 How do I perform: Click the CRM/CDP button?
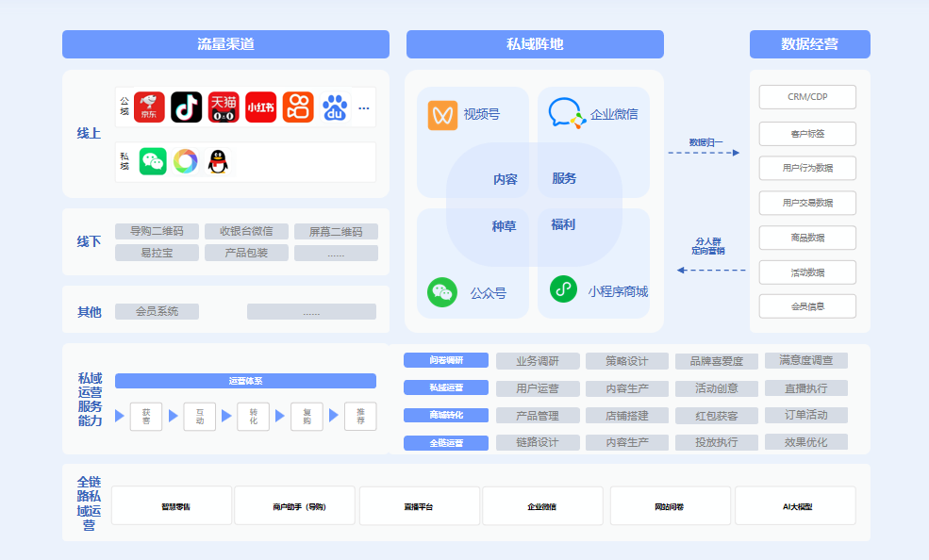(x=806, y=96)
